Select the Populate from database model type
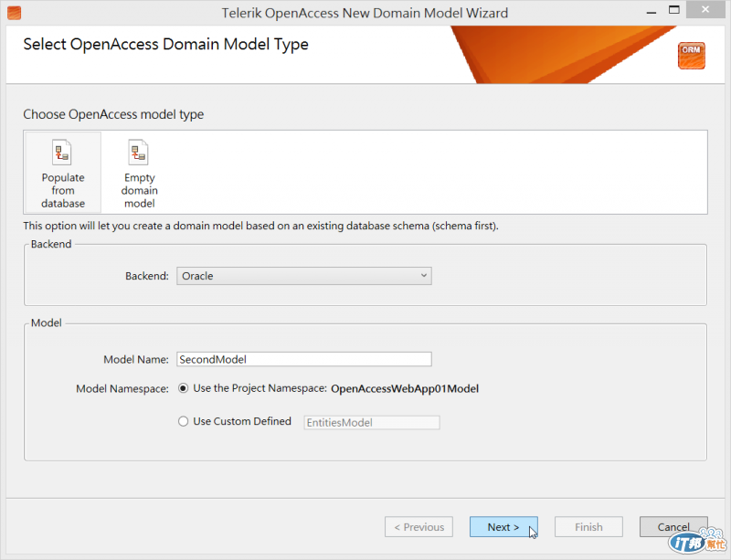The width and height of the screenshot is (731, 560). (63, 173)
